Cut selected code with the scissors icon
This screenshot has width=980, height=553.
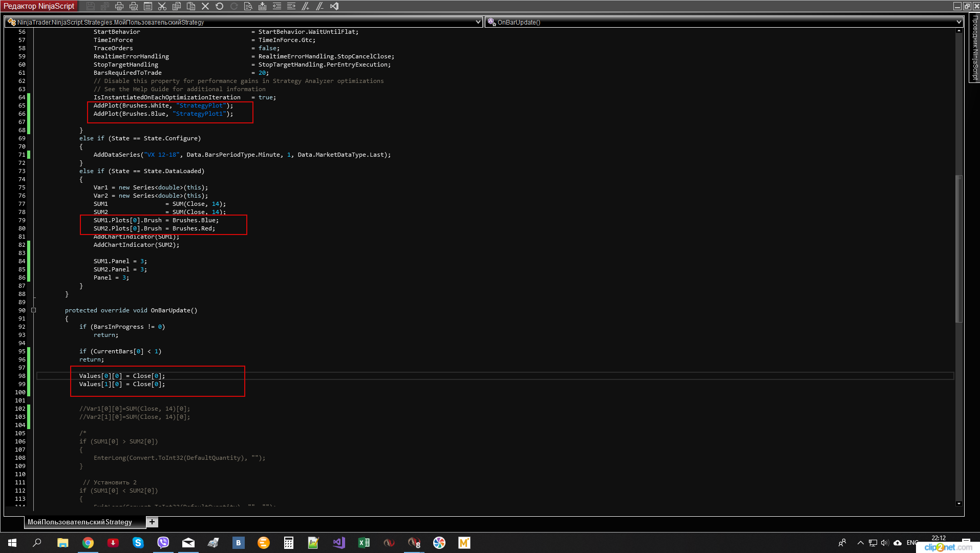click(x=162, y=6)
